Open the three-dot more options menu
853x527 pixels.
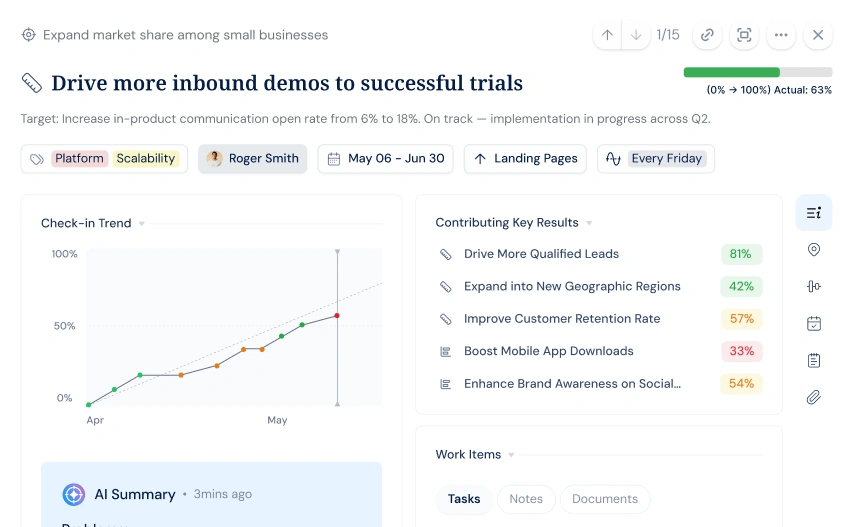coord(781,35)
